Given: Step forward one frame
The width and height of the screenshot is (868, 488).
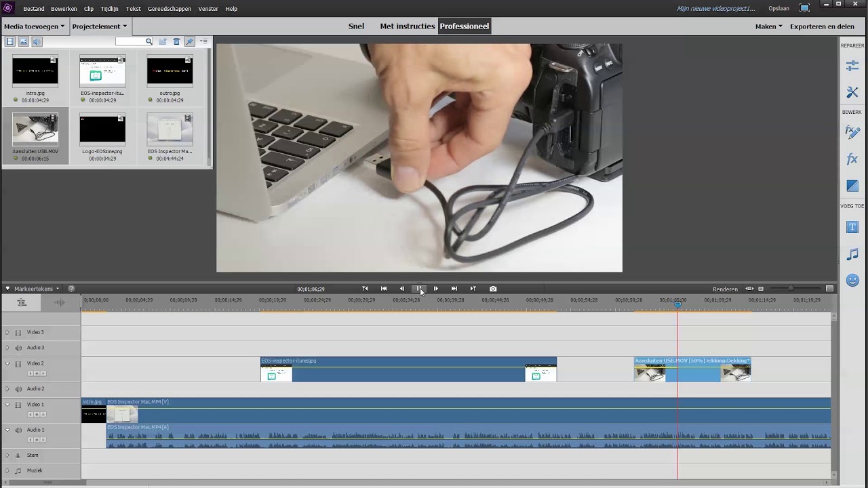Looking at the screenshot, I should [436, 289].
